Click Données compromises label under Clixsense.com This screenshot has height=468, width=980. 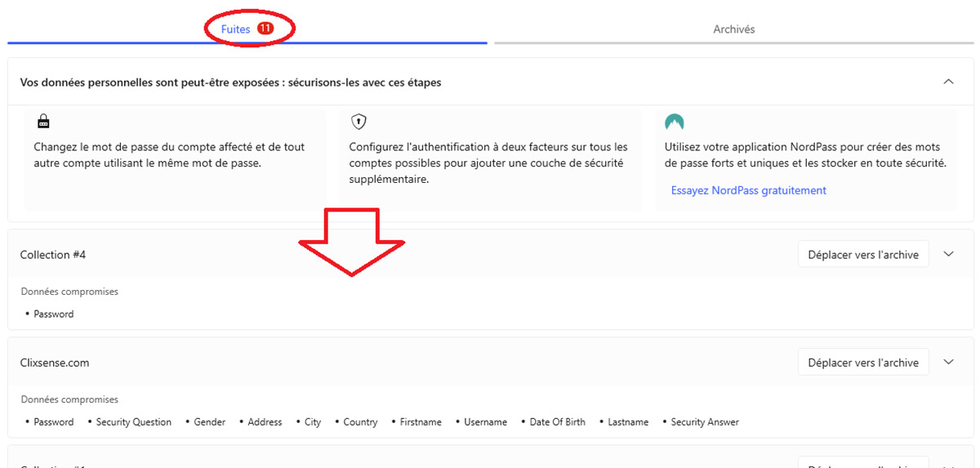coord(69,399)
